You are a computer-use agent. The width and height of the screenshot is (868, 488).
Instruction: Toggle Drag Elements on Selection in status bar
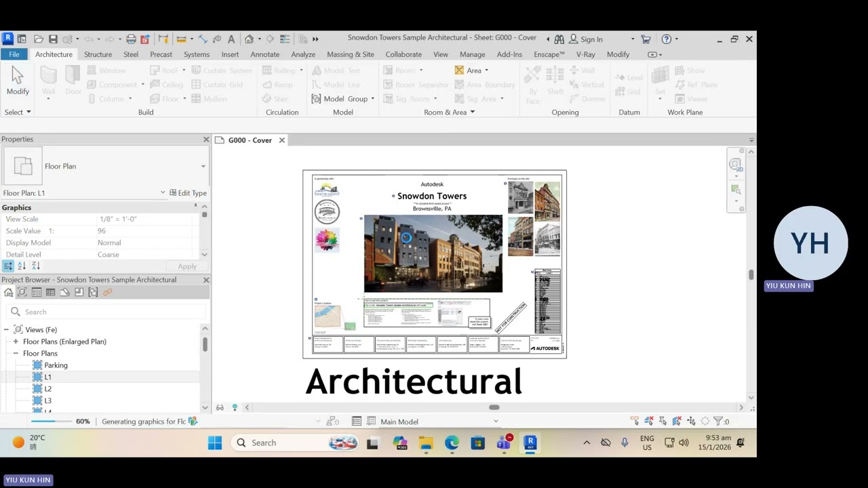point(691,421)
